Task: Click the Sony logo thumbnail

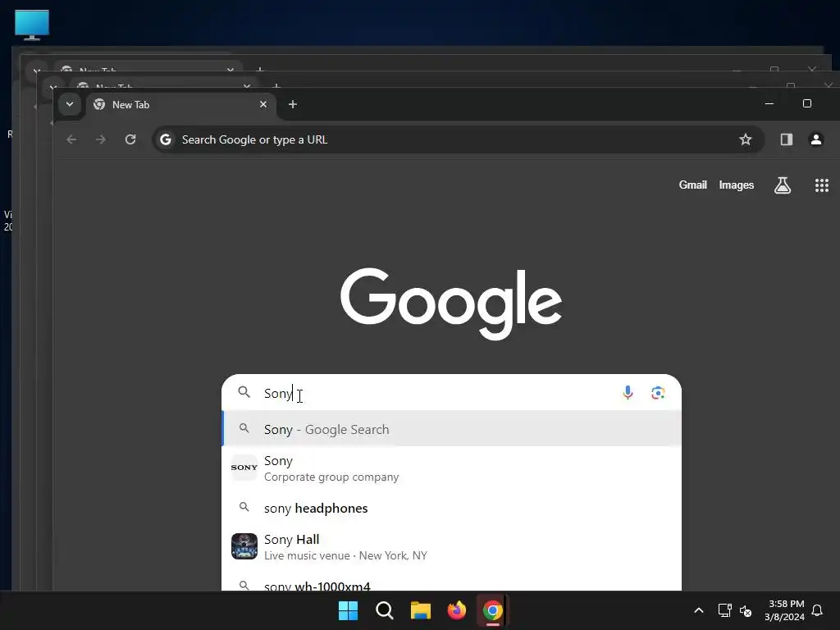Action: click(244, 467)
